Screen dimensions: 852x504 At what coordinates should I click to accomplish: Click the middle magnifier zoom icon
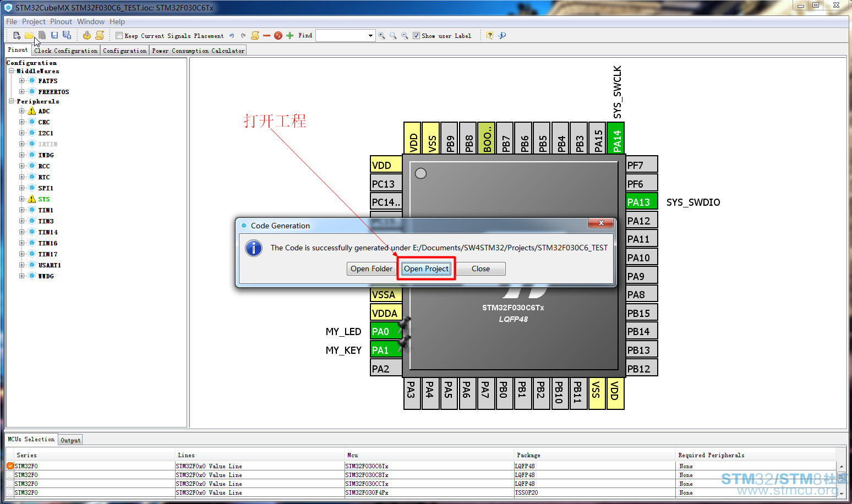pos(393,36)
